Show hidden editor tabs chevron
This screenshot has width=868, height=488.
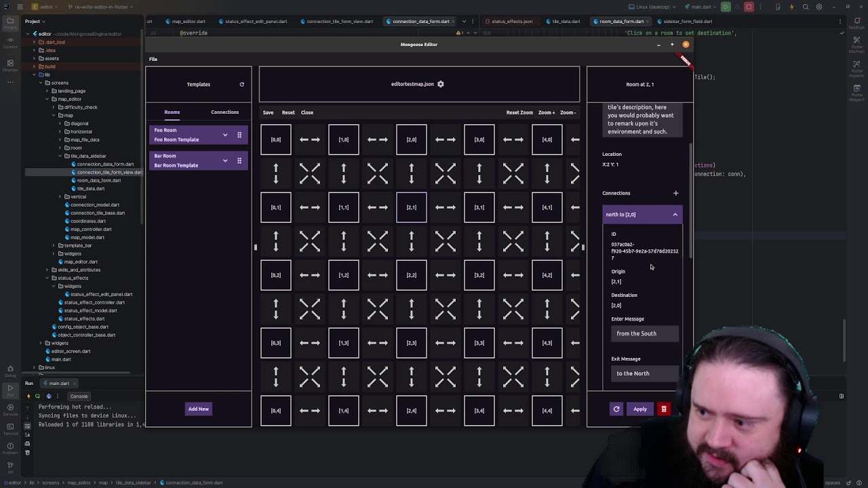coord(464,21)
